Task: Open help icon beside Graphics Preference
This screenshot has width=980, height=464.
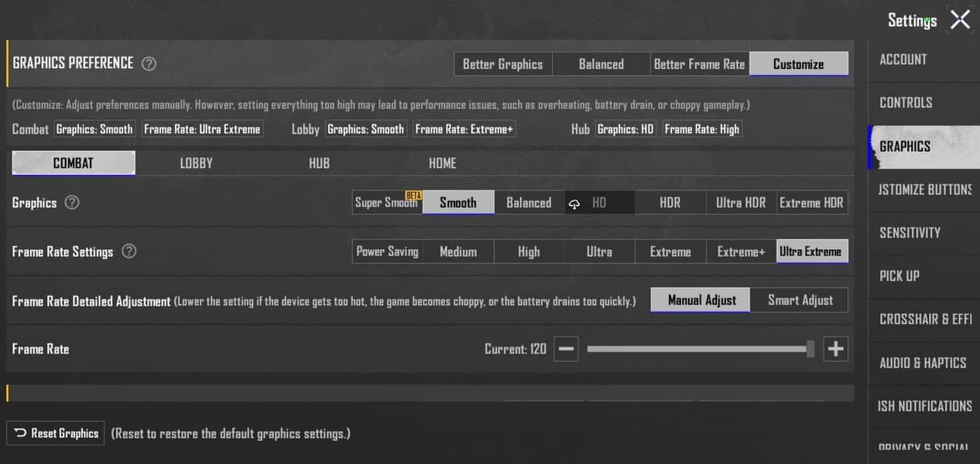Action: (149, 63)
